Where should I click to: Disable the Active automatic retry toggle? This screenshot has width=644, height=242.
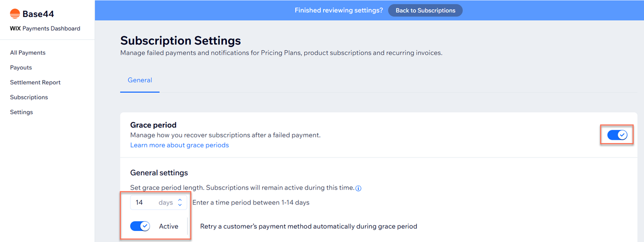(140, 226)
